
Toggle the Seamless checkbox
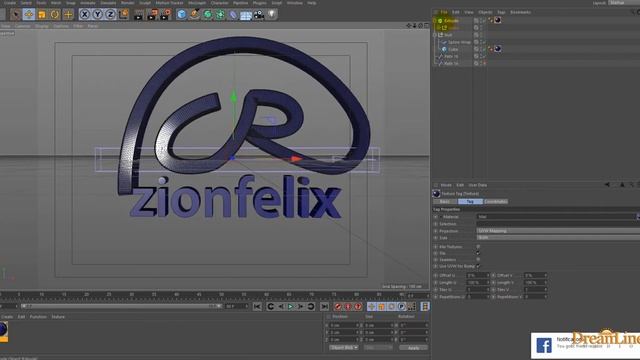point(478,260)
